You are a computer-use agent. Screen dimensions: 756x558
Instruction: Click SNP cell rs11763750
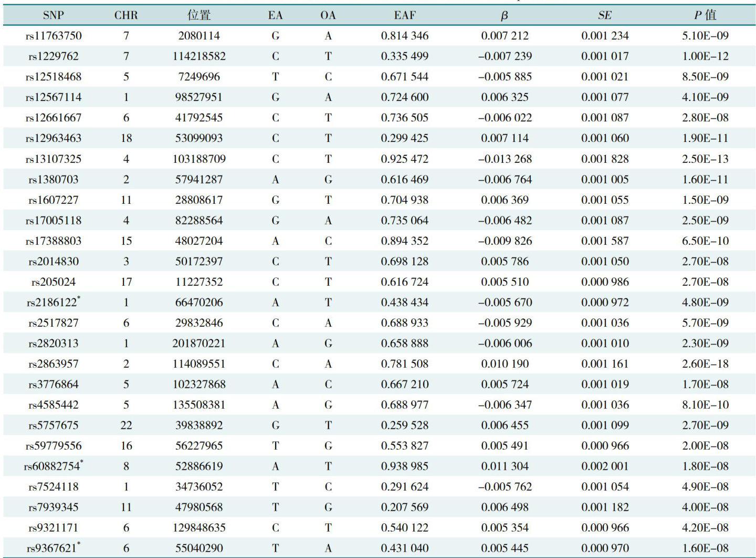tap(54, 36)
